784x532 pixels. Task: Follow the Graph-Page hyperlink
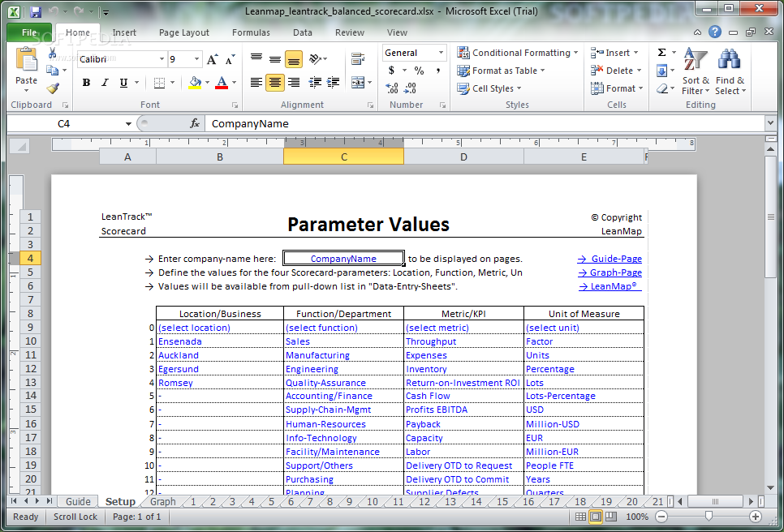click(x=610, y=272)
